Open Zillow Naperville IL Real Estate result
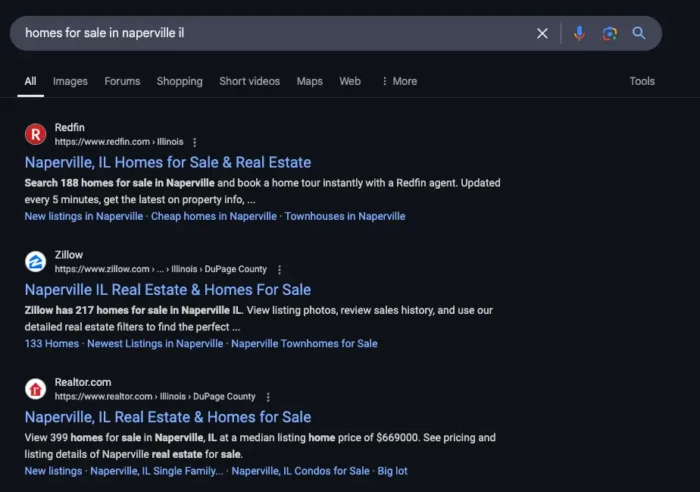Image resolution: width=700 pixels, height=492 pixels. coord(168,290)
